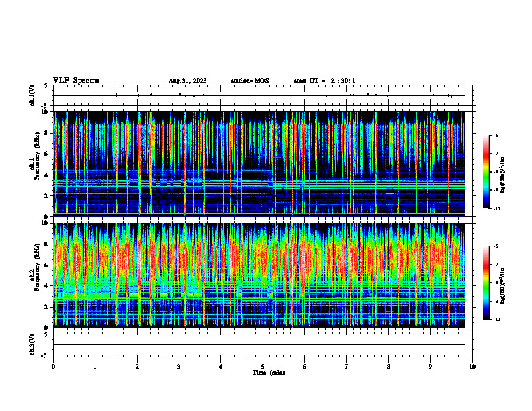
Task: Select the ch.2 "Frequency (kHz)" axis label
Action: pyautogui.click(x=37, y=267)
